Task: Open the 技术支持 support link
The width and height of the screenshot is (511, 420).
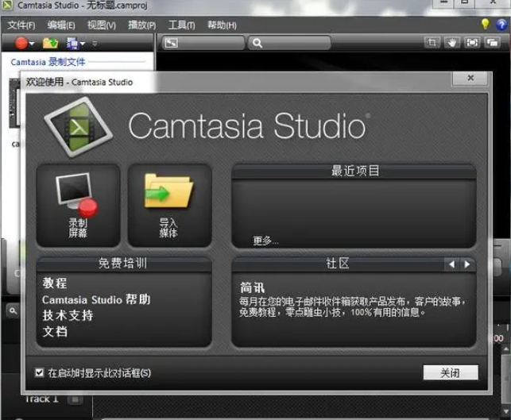Action: click(x=68, y=315)
